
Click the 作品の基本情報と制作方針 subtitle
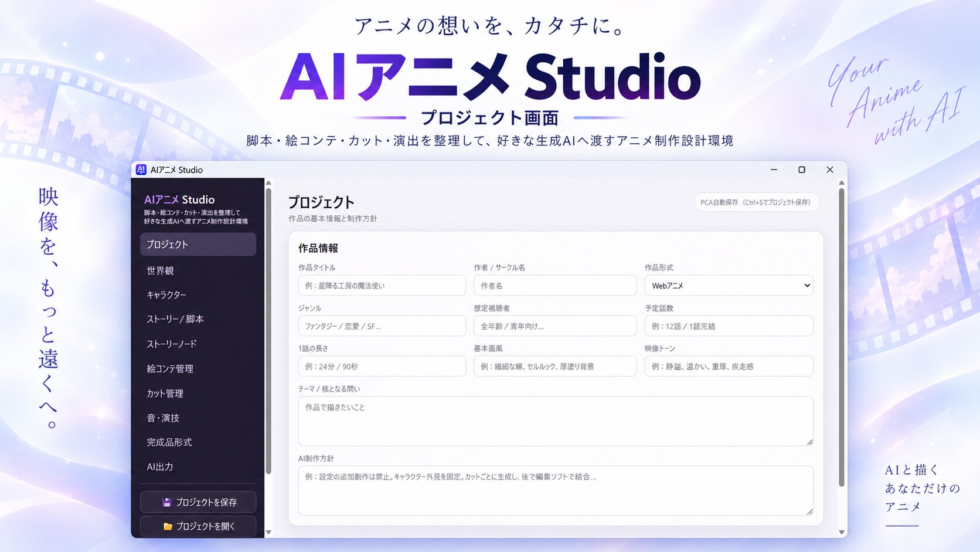tap(333, 218)
